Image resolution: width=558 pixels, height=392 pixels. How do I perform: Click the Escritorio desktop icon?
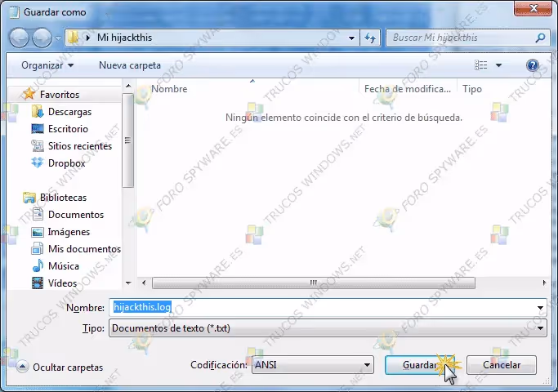pos(38,128)
